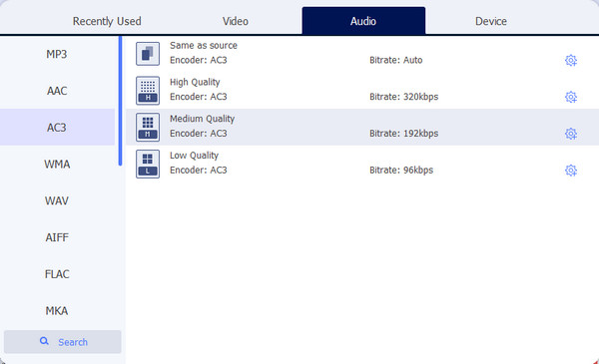
Task: Select FLAC format from the list
Action: click(57, 274)
